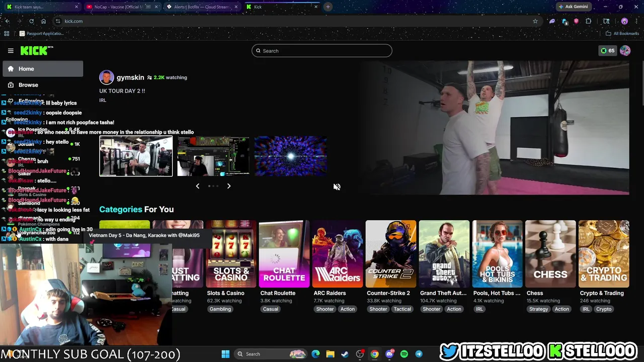Open the browser home button
644x362 pixels.
43,21
